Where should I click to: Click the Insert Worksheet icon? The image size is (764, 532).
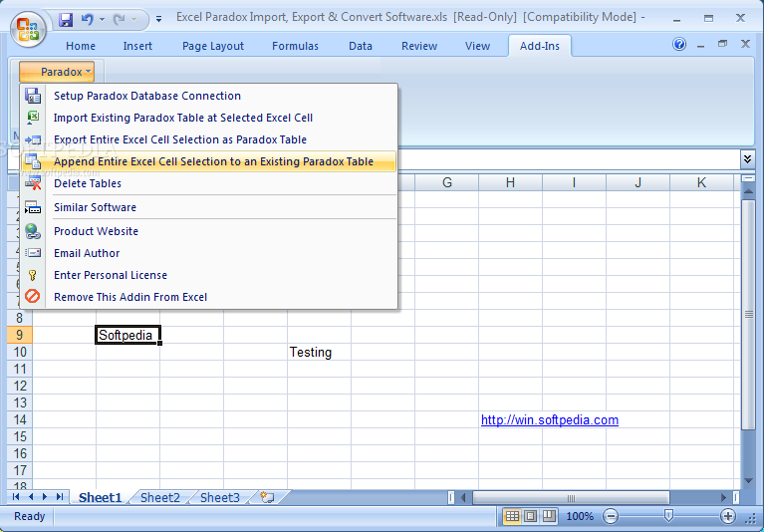(x=268, y=497)
